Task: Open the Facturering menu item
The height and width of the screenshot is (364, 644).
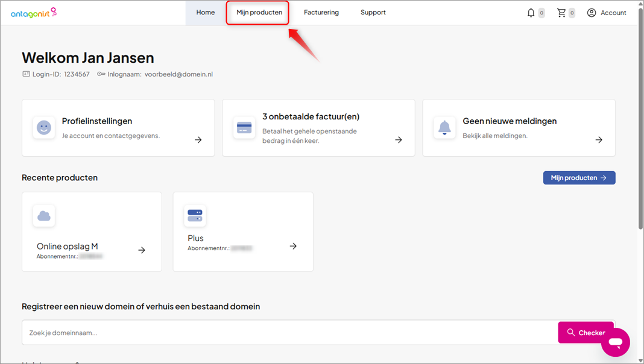Action: point(321,13)
